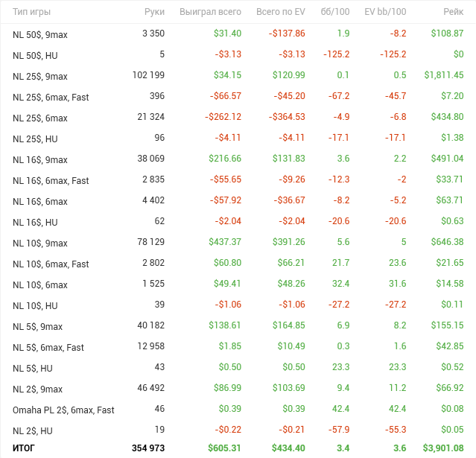Sort by the Руки column header
The width and height of the screenshot is (476, 458).
point(154,13)
